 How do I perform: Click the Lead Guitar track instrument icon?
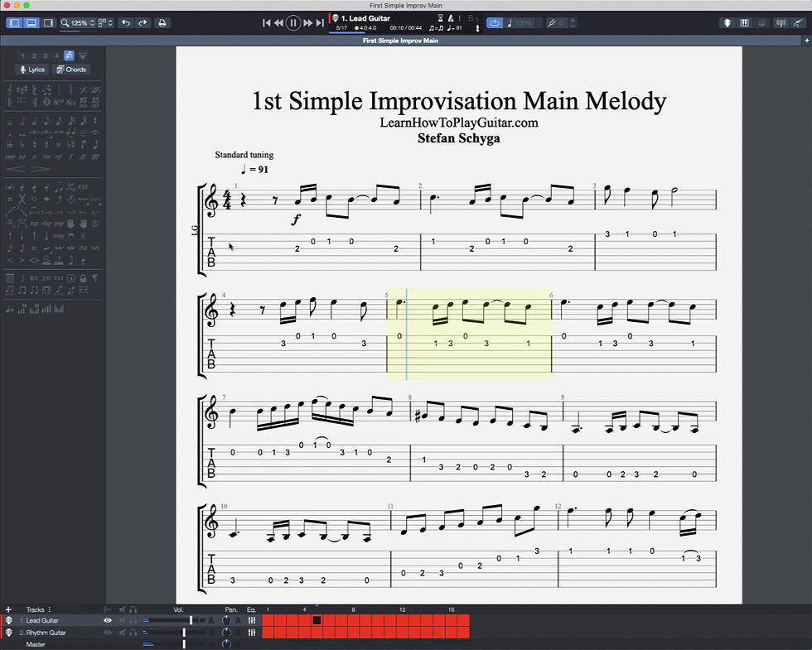(9, 620)
